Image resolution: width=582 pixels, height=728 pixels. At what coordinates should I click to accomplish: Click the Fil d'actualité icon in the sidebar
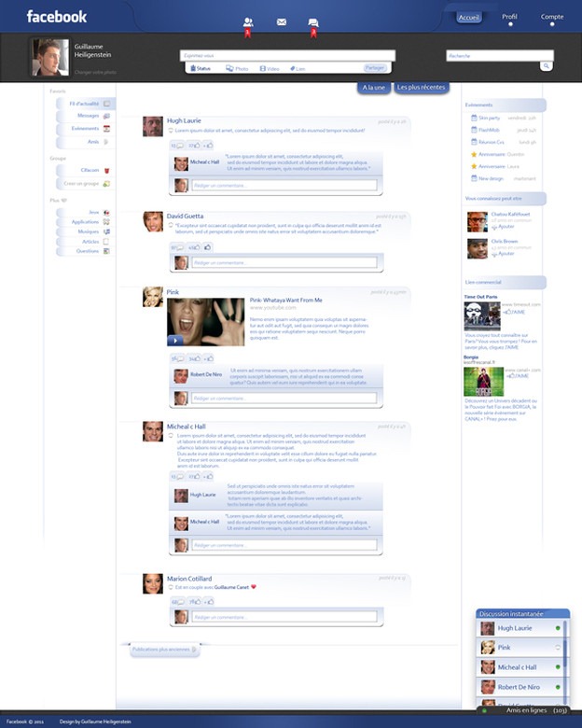point(106,104)
